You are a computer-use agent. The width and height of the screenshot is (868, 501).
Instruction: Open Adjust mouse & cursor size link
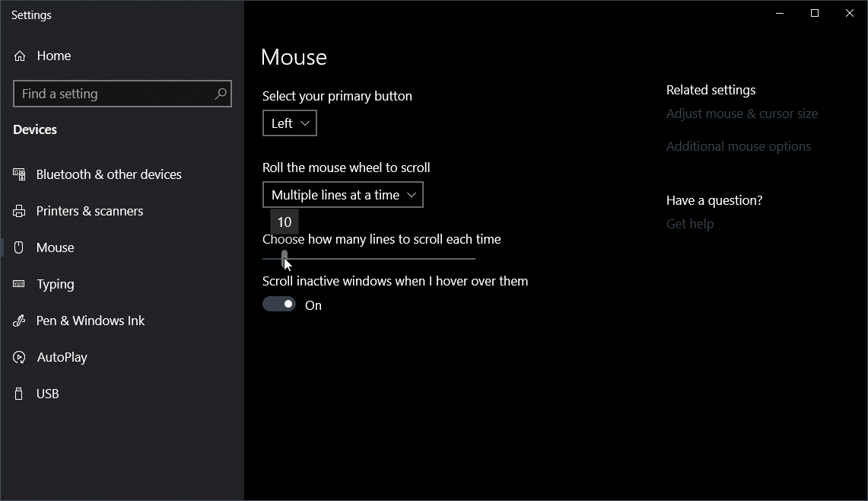[742, 113]
